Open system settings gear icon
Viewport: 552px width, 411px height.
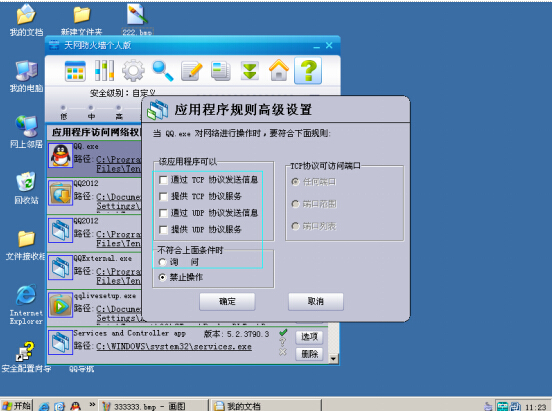133,70
